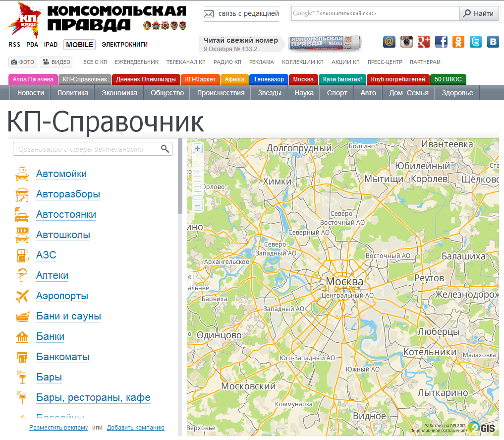The width and height of the screenshot is (504, 440).
Task: Open the Аэропорты category
Action: click(62, 296)
